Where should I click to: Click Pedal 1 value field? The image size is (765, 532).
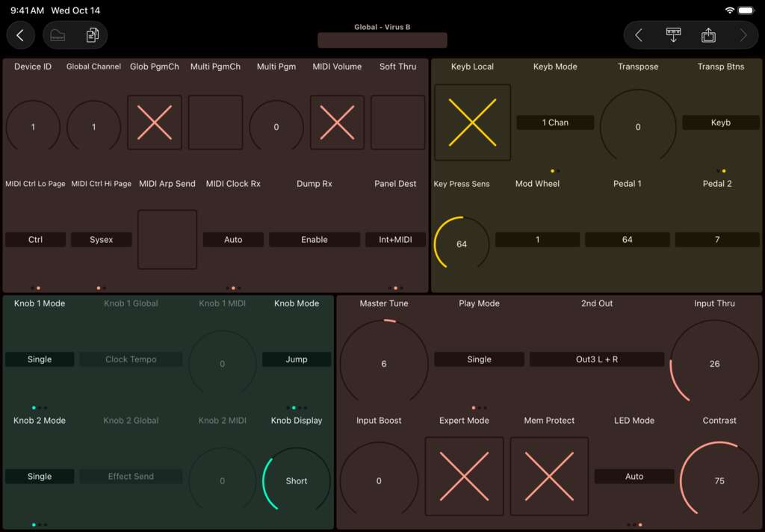(x=627, y=240)
